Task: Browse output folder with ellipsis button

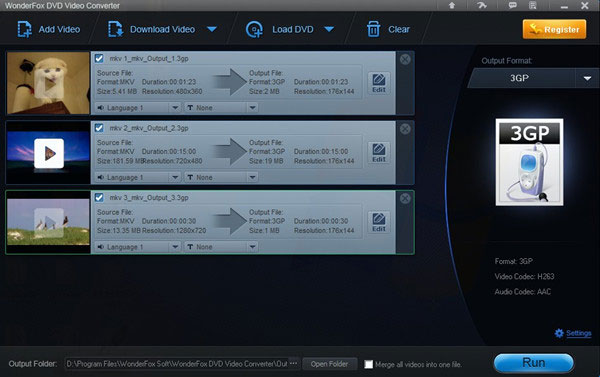Action: pos(293,363)
